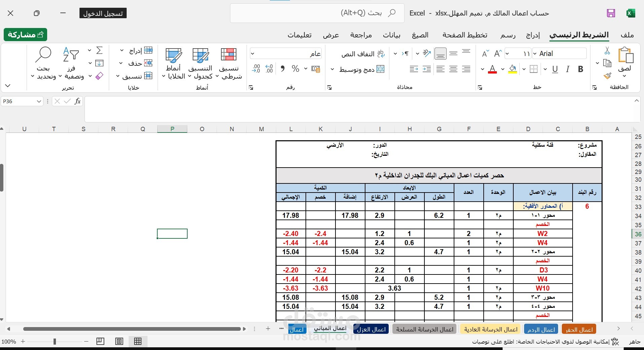Screen dimensions: 644x350
Task: Click the Insert Function fx icon
Action: coord(77,101)
